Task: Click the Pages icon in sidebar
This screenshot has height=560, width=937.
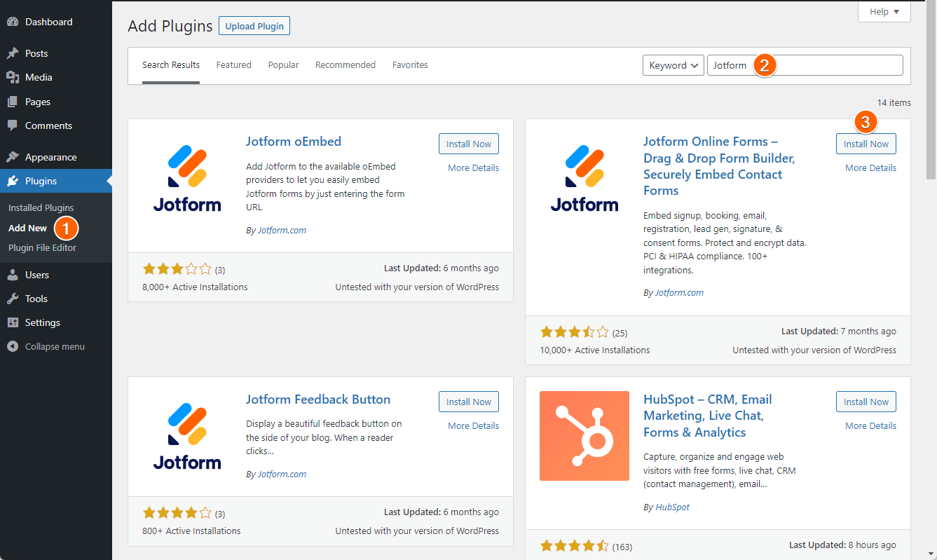Action: pos(13,102)
